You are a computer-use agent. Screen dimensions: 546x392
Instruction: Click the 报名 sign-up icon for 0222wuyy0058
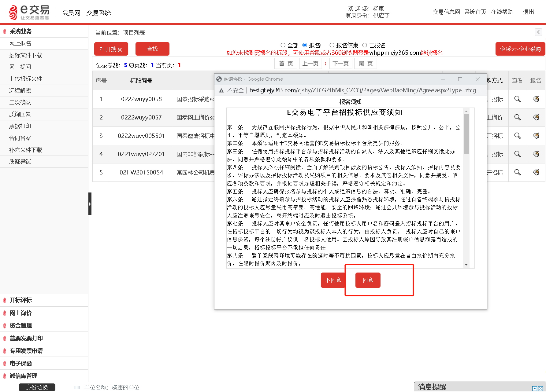[x=536, y=99]
